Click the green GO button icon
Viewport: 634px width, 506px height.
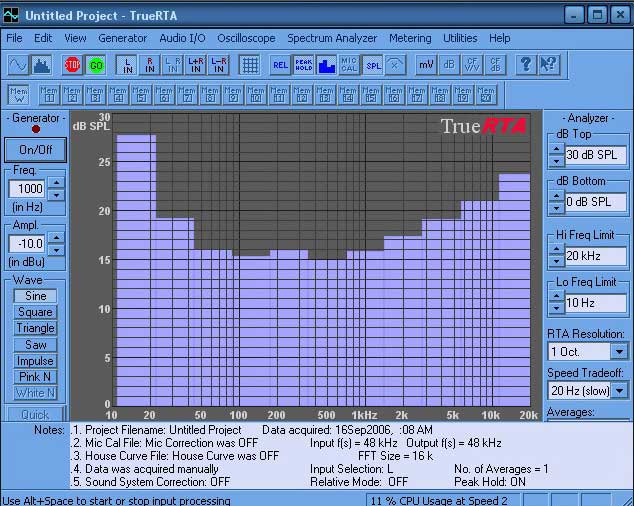[x=96, y=65]
